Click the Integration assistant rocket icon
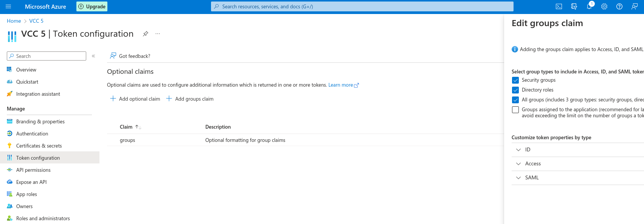The height and width of the screenshot is (224, 644). tap(9, 94)
